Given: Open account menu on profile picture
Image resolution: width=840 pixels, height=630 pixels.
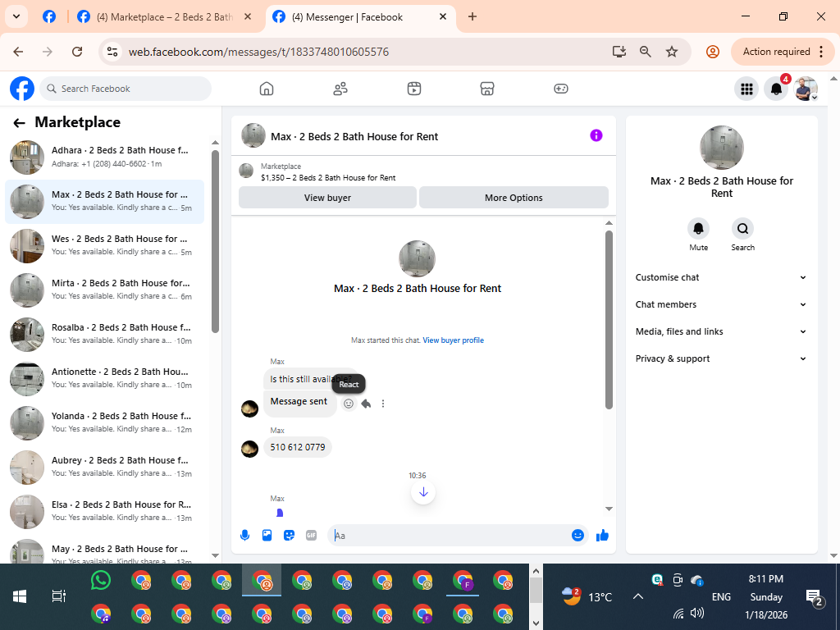Looking at the screenshot, I should coord(806,89).
